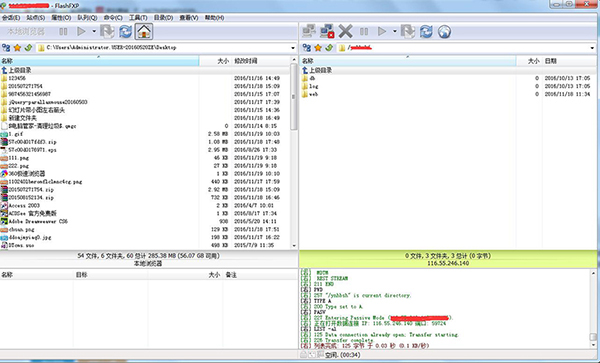Open the 属性(O) options menu

coord(61,18)
